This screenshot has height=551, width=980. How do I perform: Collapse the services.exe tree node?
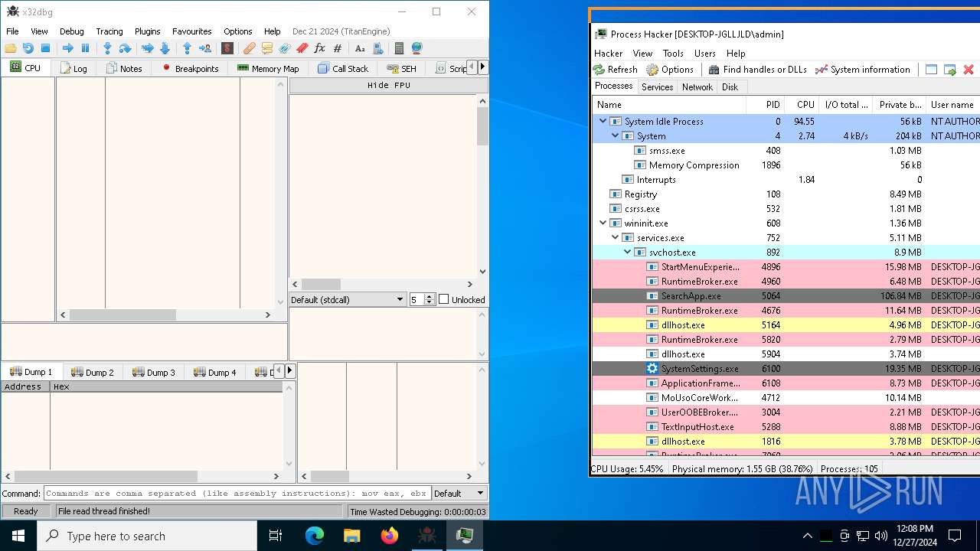point(616,237)
